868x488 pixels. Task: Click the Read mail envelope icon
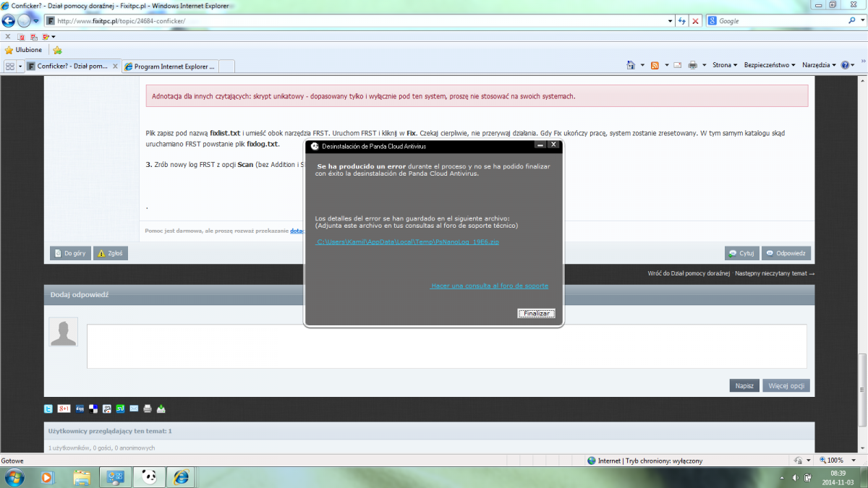(678, 65)
